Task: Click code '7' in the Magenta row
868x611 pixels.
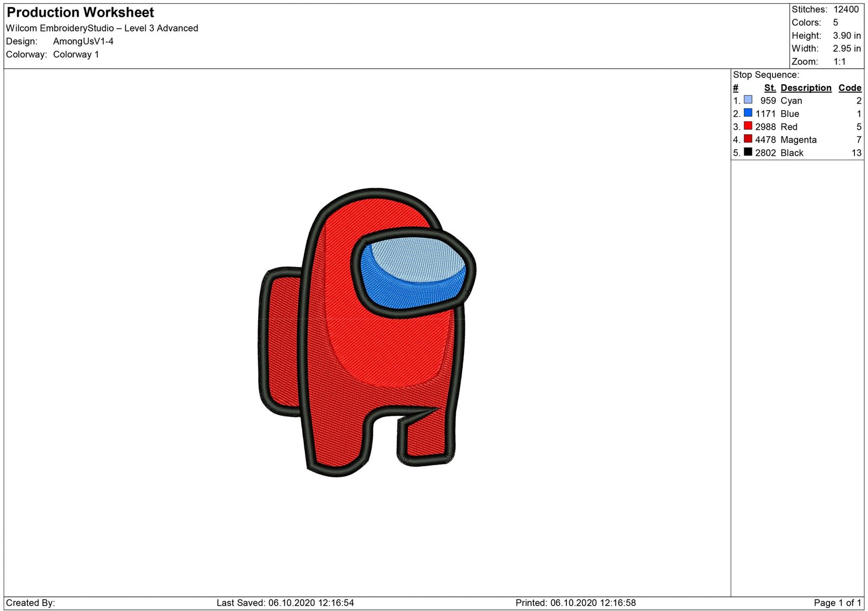Action: click(859, 140)
